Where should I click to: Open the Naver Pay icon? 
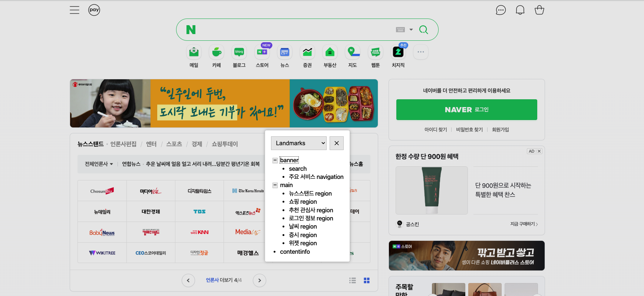click(x=94, y=10)
